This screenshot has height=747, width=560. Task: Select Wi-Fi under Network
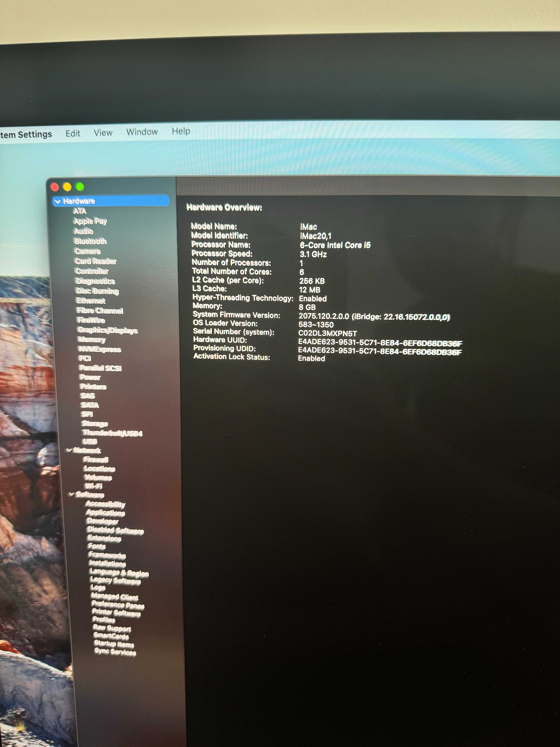click(x=93, y=486)
